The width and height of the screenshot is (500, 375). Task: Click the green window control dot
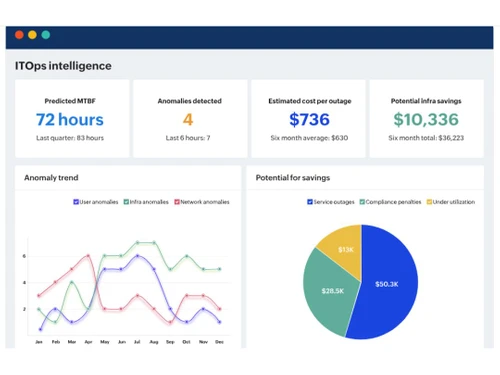tap(46, 35)
